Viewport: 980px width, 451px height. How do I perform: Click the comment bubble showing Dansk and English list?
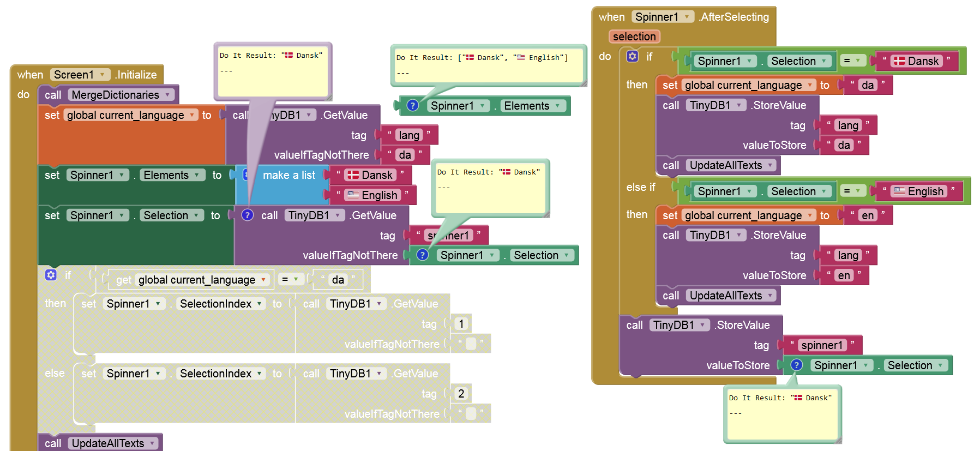tap(488, 65)
